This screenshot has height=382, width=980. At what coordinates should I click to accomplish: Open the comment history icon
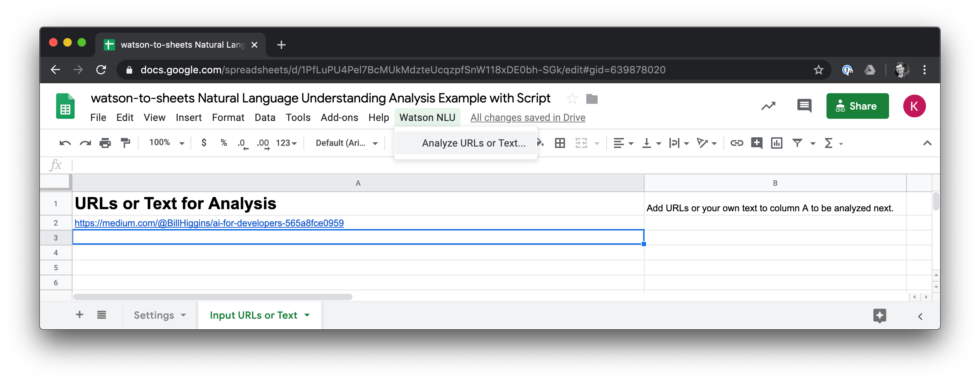(804, 106)
